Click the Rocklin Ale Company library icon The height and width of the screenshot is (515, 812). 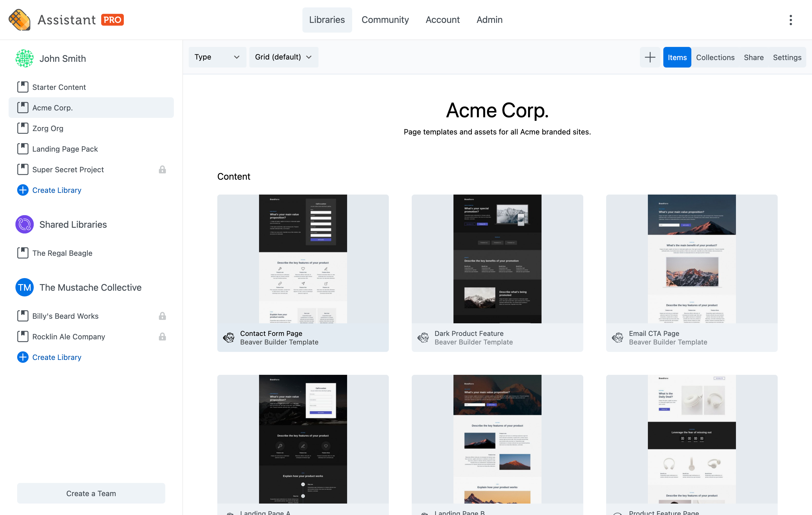pyautogui.click(x=23, y=336)
